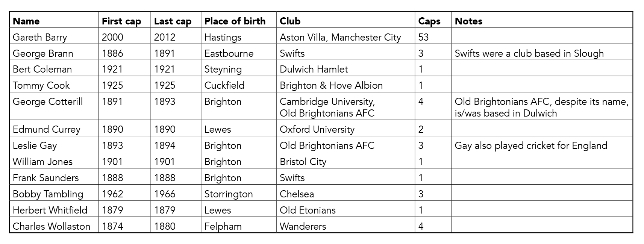This screenshot has height=244, width=644.
Task: Click the Gay also played cricket note
Action: [531, 145]
